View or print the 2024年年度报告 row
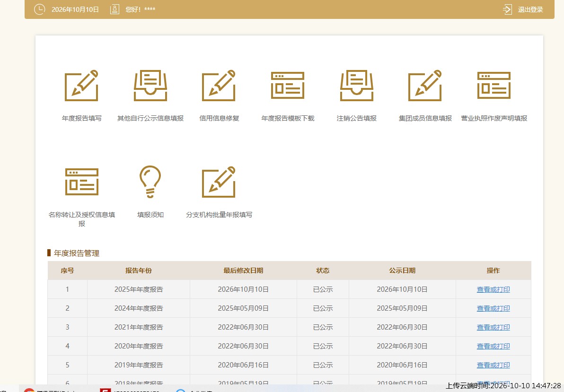 493,308
